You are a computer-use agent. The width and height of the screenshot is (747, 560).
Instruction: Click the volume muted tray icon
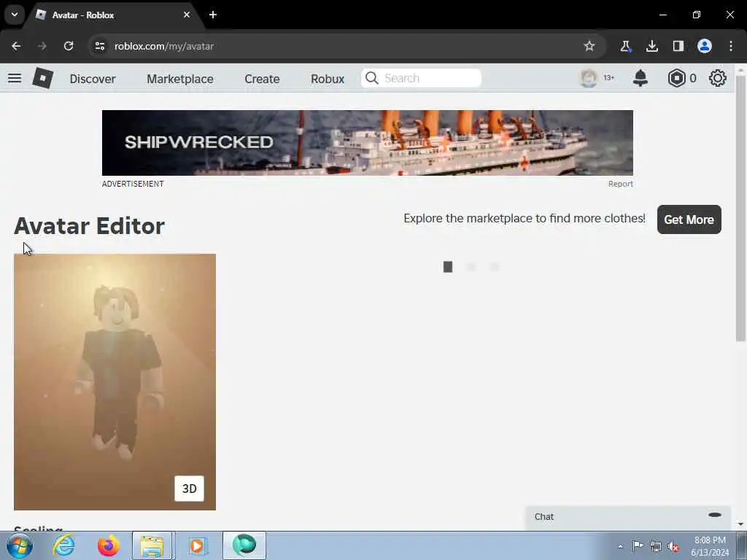tap(673, 547)
